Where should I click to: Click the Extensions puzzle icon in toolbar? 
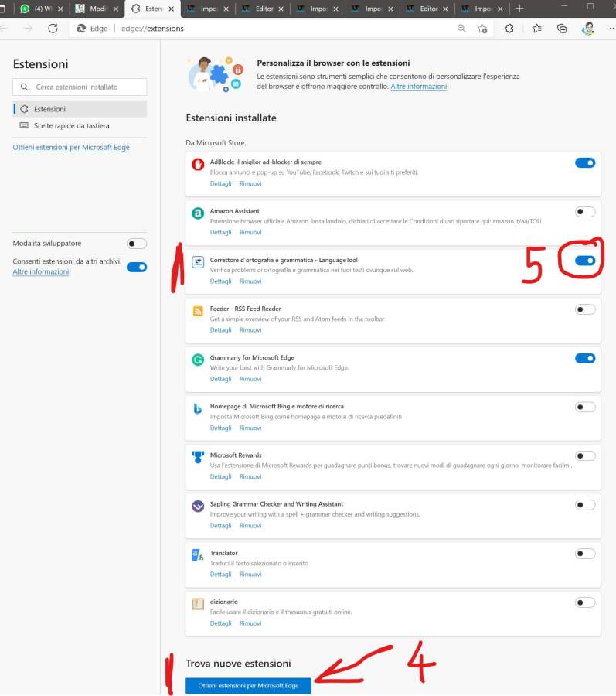[x=509, y=29]
